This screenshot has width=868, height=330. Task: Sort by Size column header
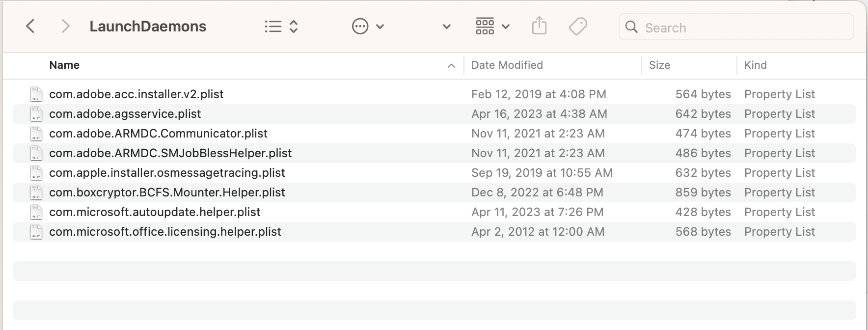click(659, 65)
